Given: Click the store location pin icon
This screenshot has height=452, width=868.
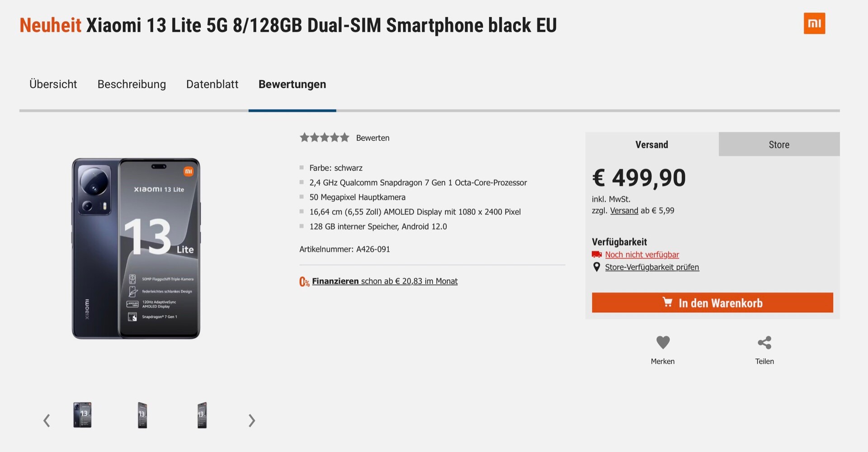Looking at the screenshot, I should coord(597,267).
